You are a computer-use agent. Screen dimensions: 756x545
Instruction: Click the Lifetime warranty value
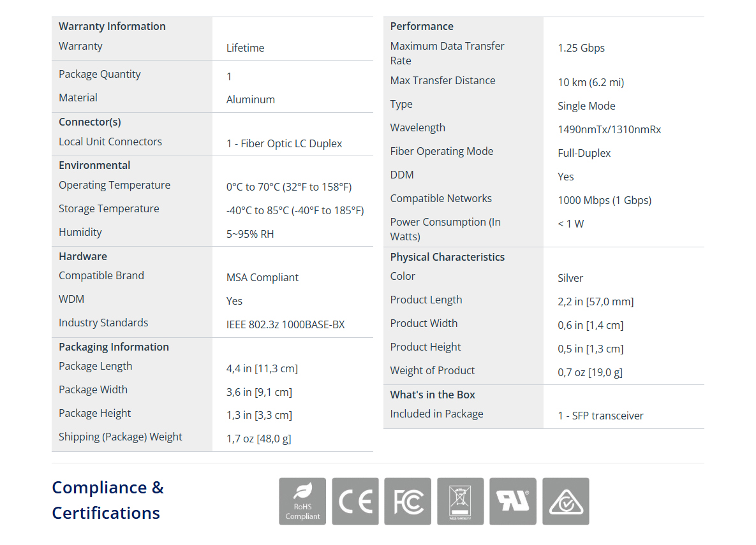[x=245, y=48]
